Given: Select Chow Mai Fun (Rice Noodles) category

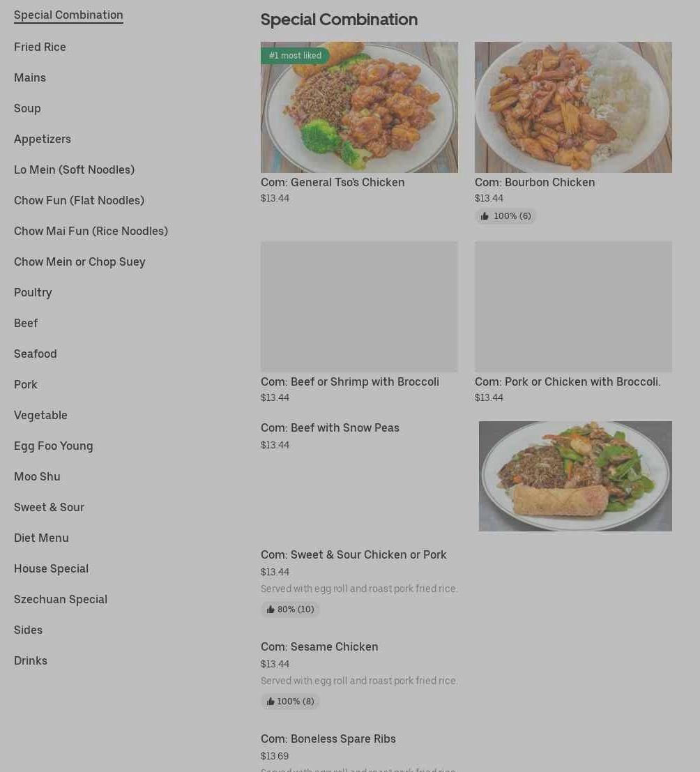Looking at the screenshot, I should (x=91, y=232).
